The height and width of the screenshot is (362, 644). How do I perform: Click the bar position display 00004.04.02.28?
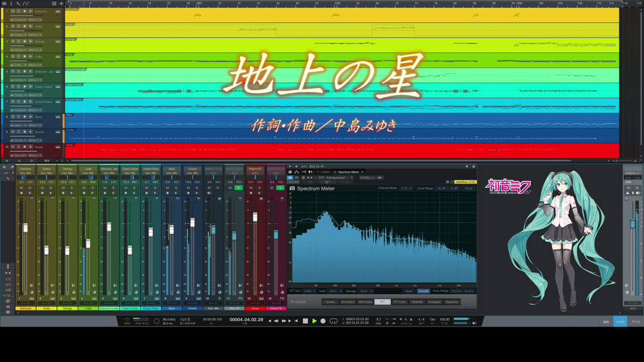(x=246, y=319)
